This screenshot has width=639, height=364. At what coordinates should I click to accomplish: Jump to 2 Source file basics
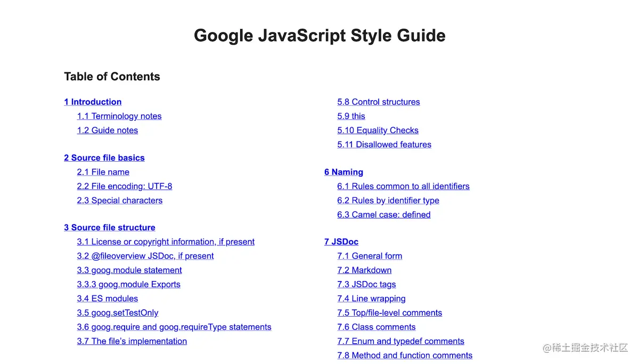pyautogui.click(x=104, y=158)
